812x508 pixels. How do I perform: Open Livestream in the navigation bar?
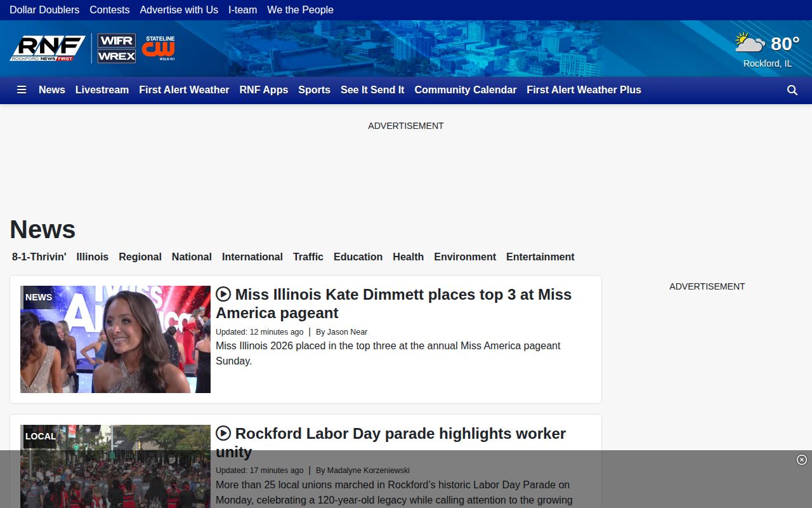pos(102,90)
